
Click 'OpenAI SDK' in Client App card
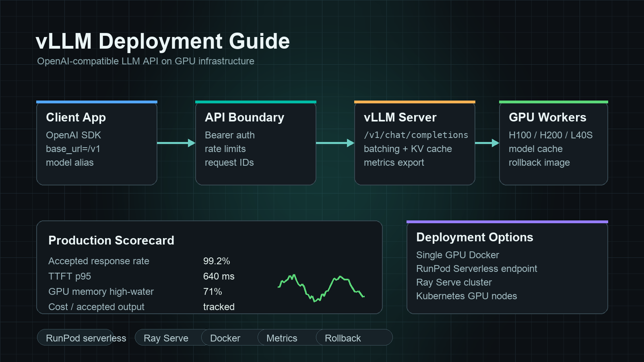click(x=73, y=135)
